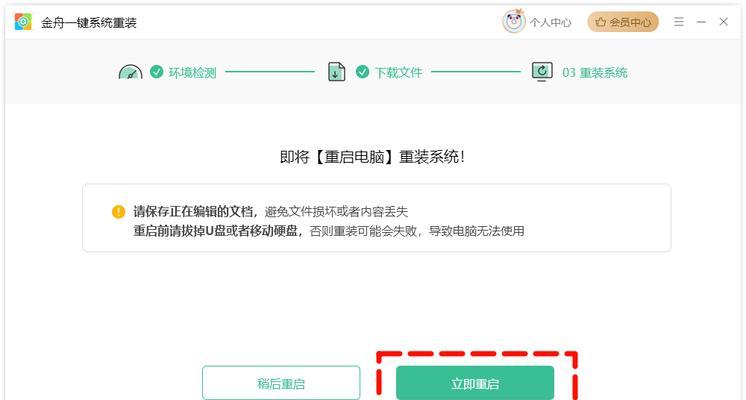The height and width of the screenshot is (400, 746).
Task: Click the speedometer environment check icon
Action: click(x=130, y=72)
